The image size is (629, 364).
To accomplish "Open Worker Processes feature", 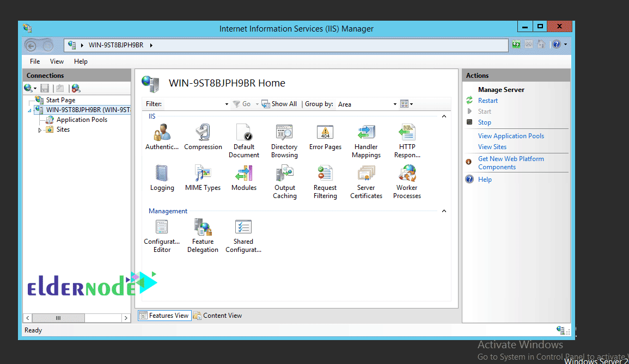I will click(407, 182).
